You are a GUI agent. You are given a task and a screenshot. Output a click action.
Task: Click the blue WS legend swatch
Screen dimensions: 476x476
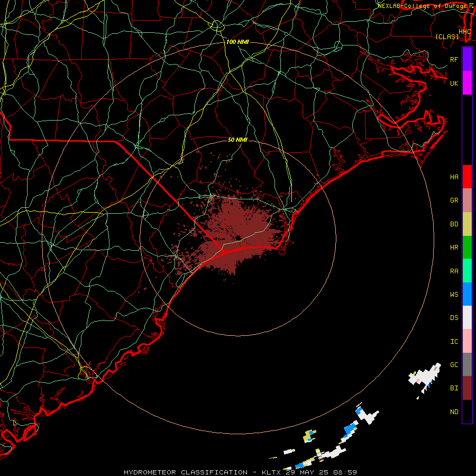(467, 294)
